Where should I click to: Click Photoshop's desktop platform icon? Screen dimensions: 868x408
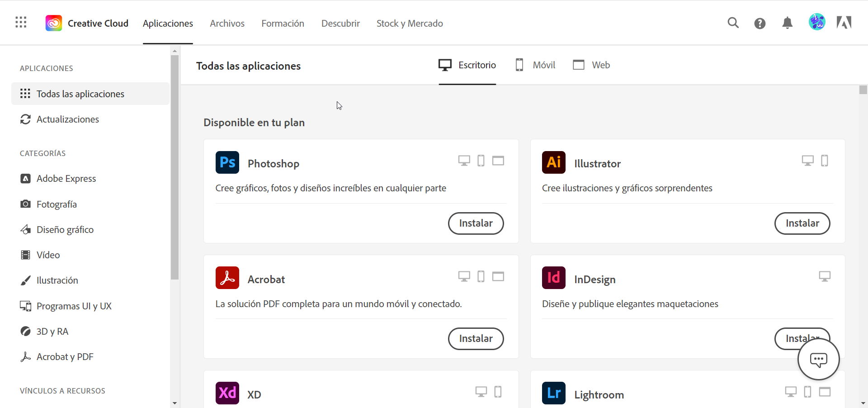[x=464, y=161]
